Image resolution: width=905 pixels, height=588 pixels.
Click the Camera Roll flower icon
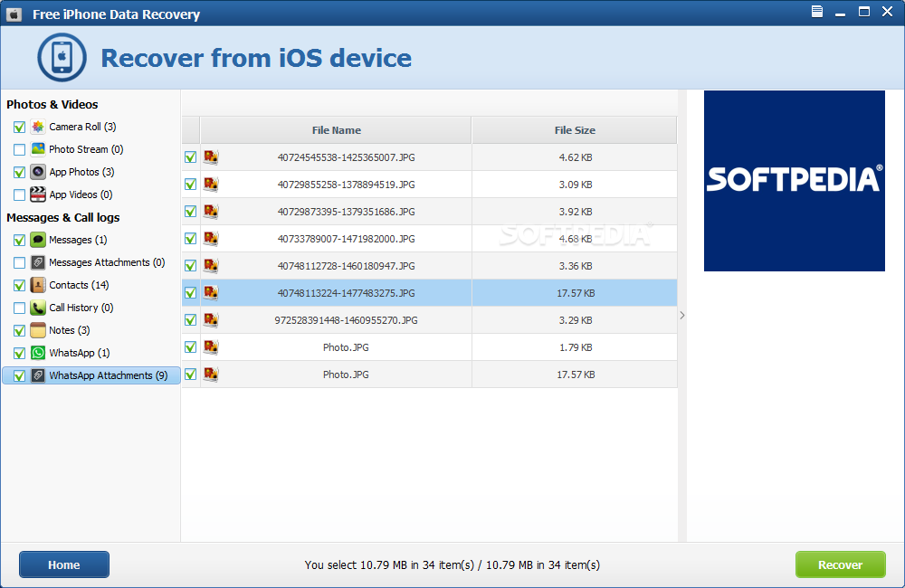click(38, 127)
